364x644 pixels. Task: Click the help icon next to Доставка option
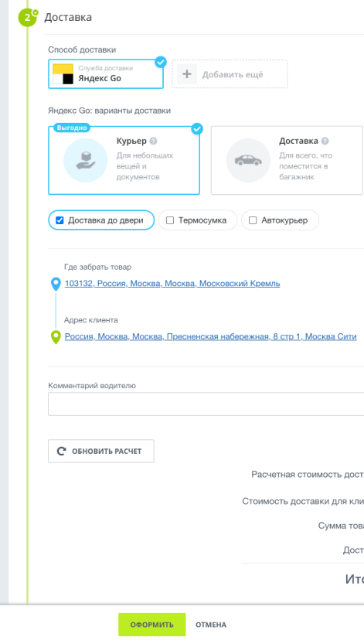325,141
